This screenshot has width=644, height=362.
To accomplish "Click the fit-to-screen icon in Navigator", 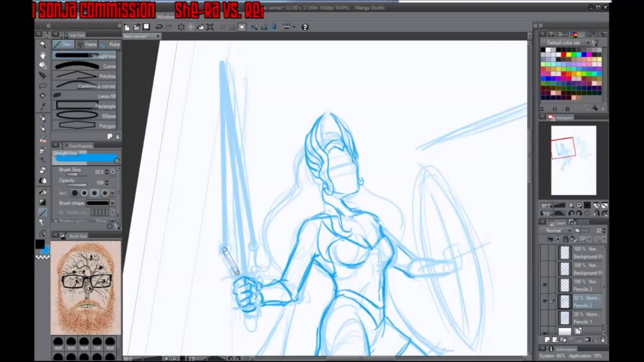I will pos(587,205).
